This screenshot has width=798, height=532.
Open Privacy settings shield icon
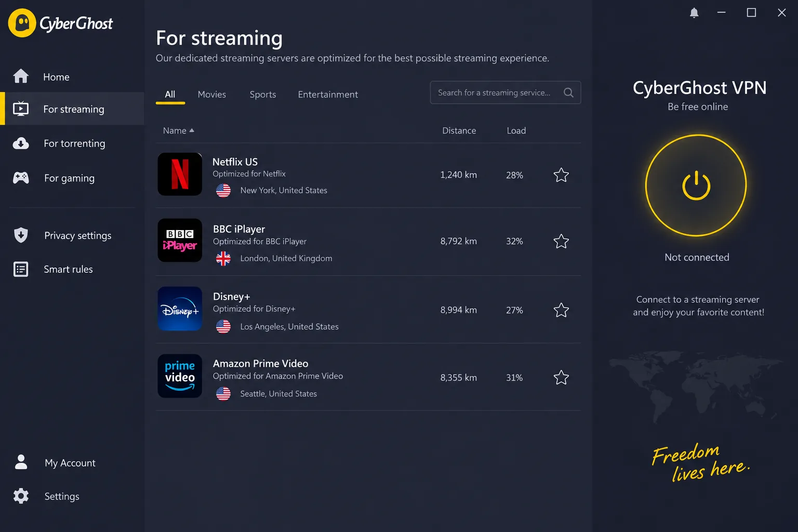coord(21,235)
